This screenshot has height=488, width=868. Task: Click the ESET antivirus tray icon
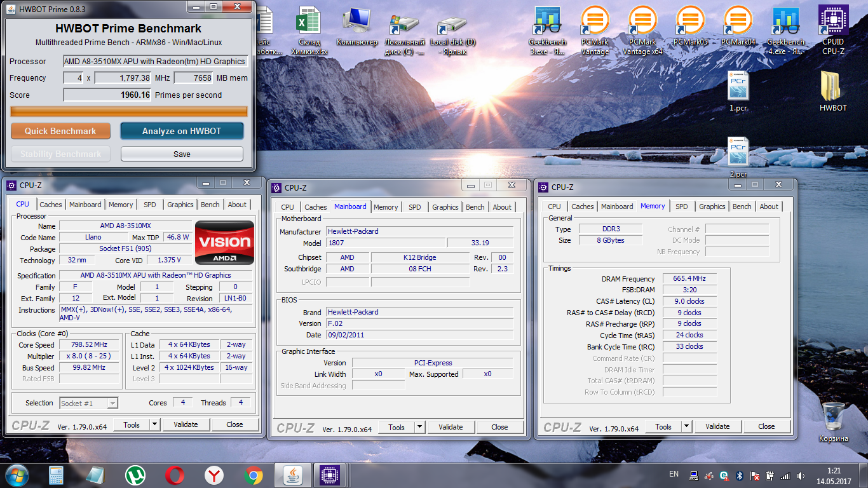click(724, 475)
